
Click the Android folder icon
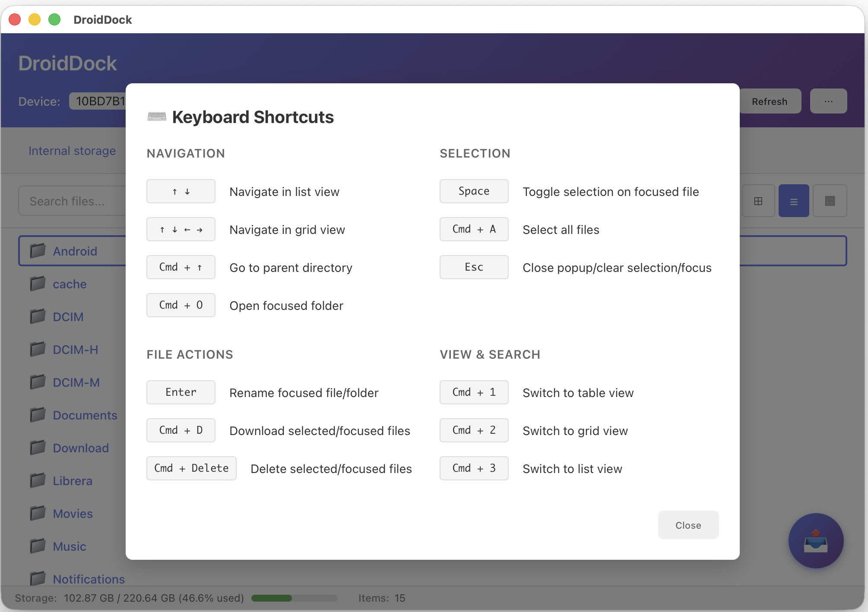[38, 250]
